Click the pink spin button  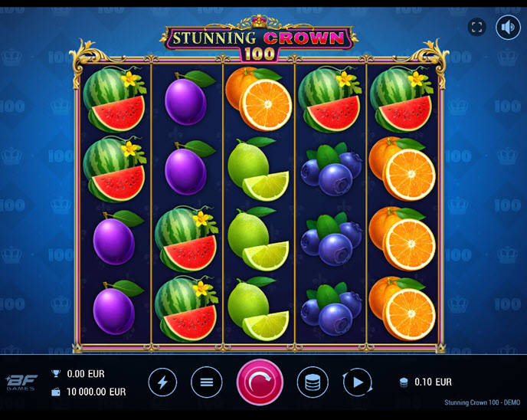(x=260, y=382)
